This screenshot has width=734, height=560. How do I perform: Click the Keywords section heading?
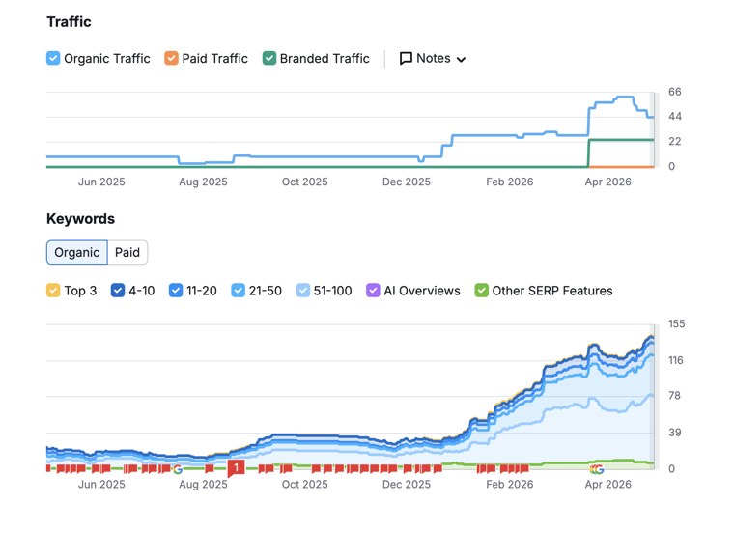point(80,219)
